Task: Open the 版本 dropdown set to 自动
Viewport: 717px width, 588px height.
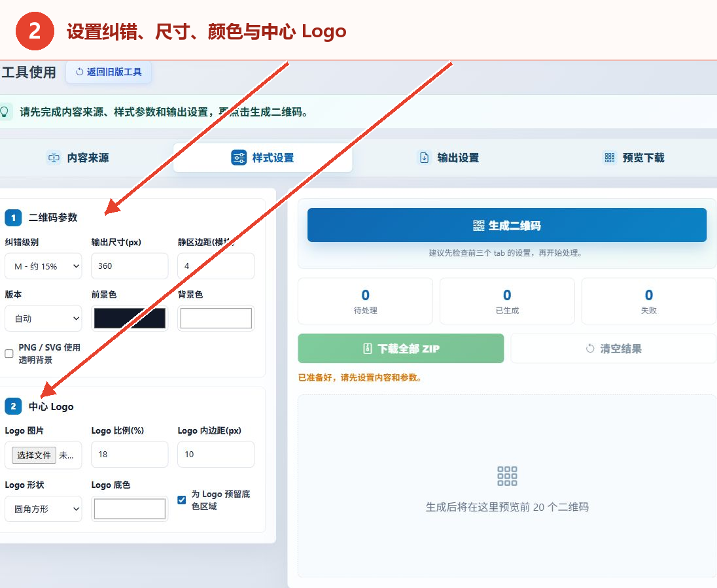Action: pos(43,319)
